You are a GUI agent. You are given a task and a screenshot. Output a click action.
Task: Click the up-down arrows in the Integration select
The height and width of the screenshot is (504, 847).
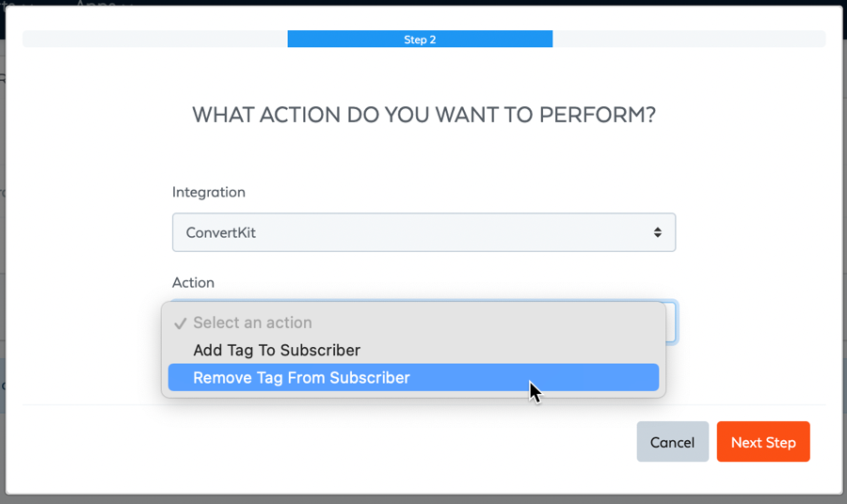pos(658,232)
